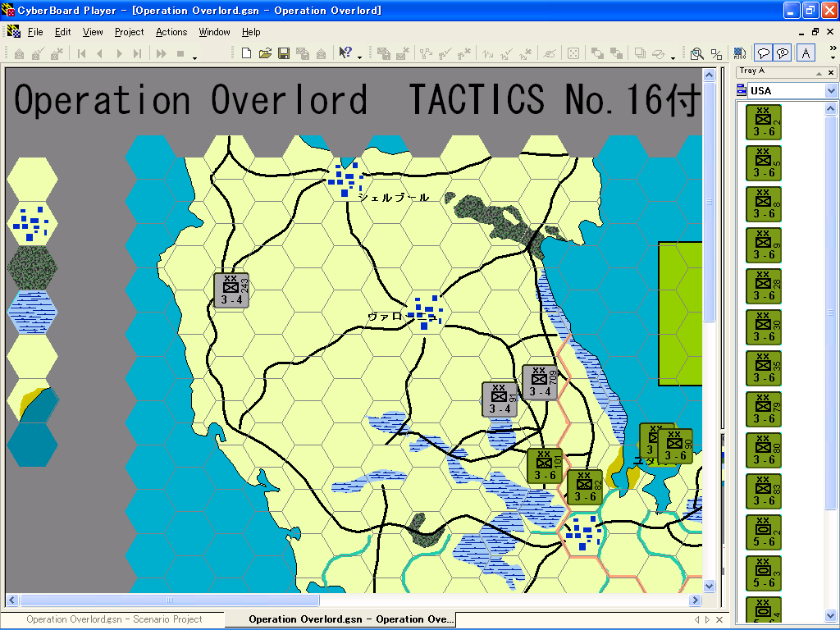Image resolution: width=840 pixels, height=630 pixels.
Task: Open the Project menu
Action: pos(129,32)
